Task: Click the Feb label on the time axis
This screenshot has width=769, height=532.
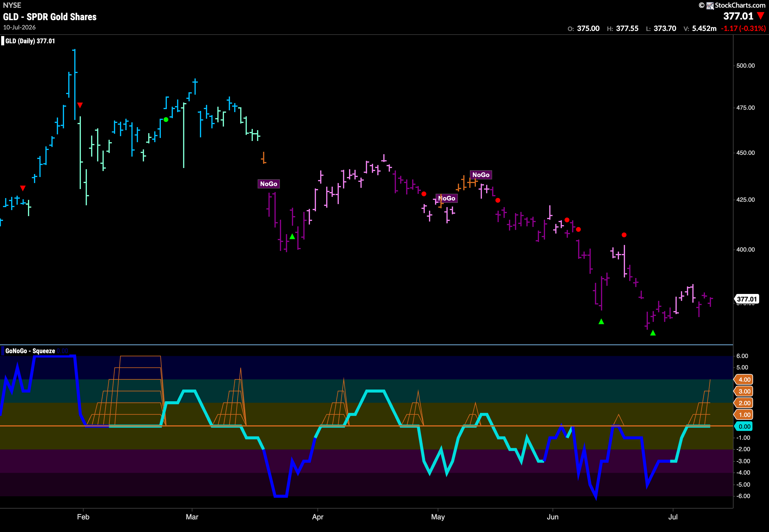Action: pos(83,517)
